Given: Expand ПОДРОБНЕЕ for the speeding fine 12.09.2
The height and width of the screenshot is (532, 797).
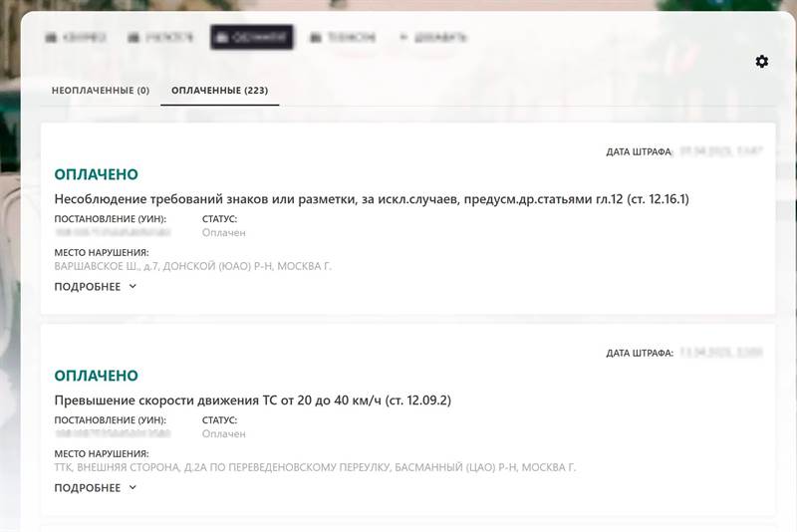Looking at the screenshot, I should point(96,488).
